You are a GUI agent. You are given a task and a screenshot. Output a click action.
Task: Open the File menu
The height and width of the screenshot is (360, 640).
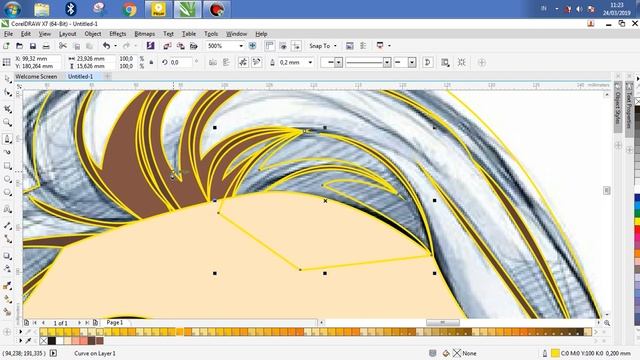point(8,34)
